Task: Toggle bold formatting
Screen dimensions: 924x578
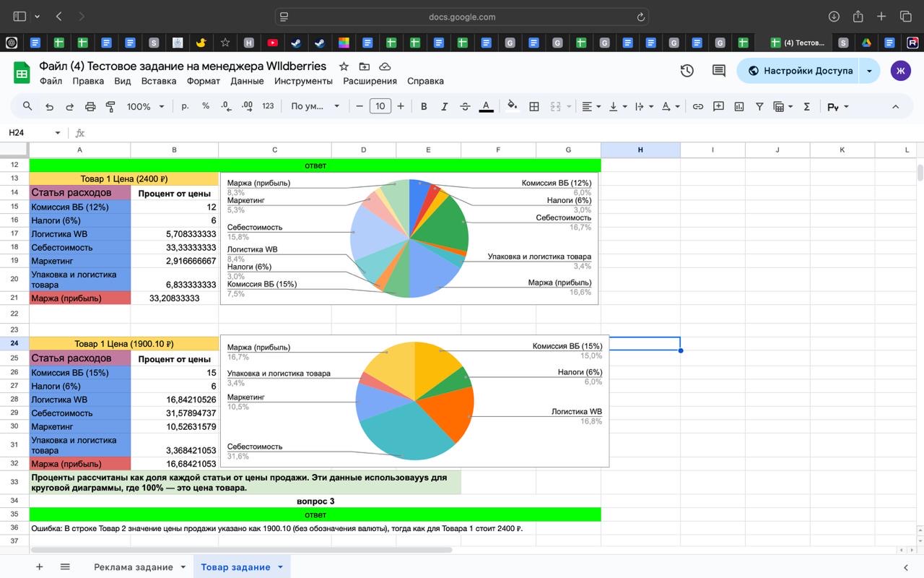Action: (x=424, y=106)
